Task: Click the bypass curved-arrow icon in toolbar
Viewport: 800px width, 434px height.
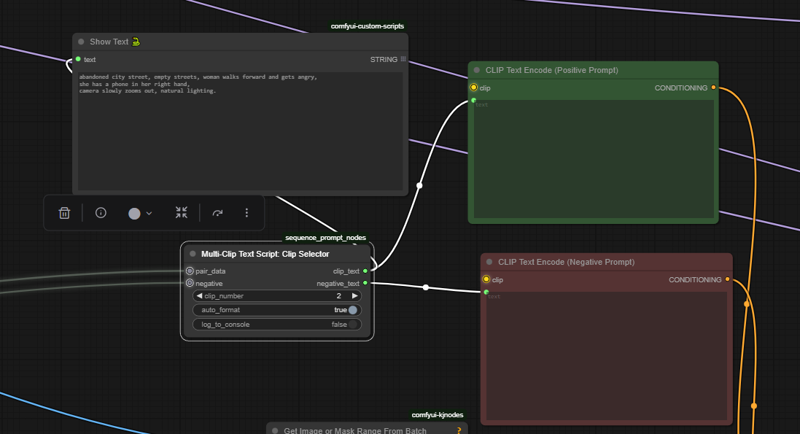Action: (x=218, y=213)
